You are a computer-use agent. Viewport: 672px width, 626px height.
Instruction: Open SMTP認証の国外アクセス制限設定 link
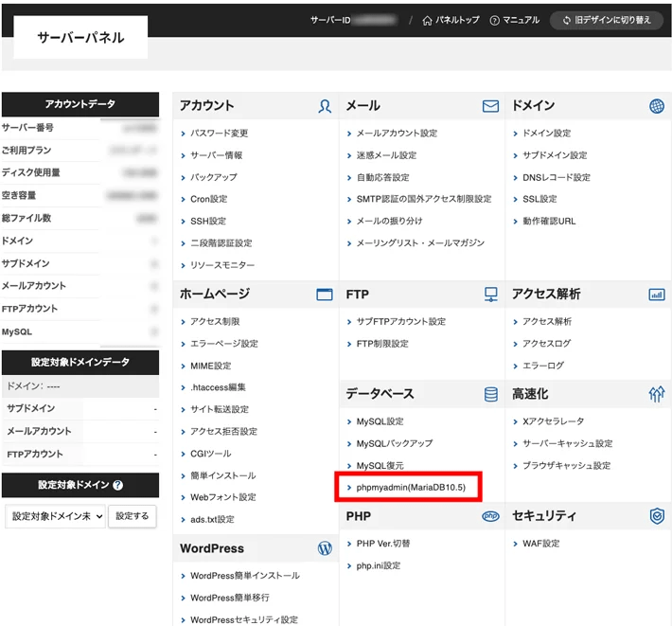424,199
